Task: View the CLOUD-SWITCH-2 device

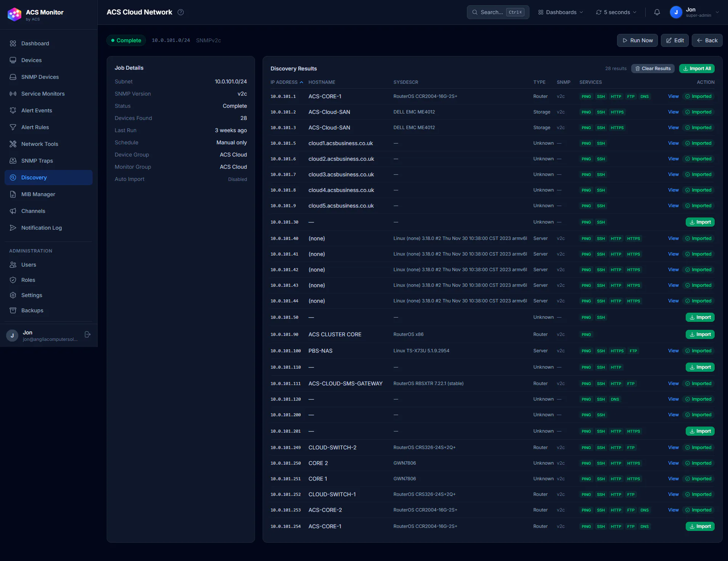Action: (673, 448)
